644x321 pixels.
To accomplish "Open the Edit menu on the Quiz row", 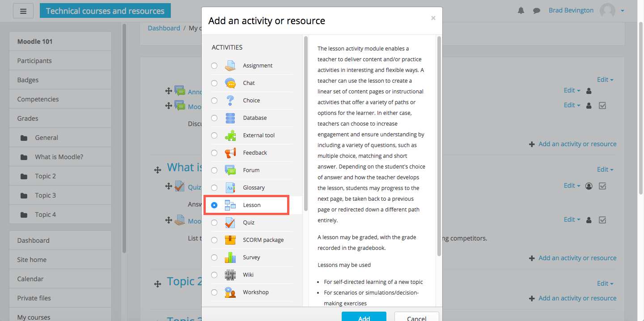I will 572,186.
